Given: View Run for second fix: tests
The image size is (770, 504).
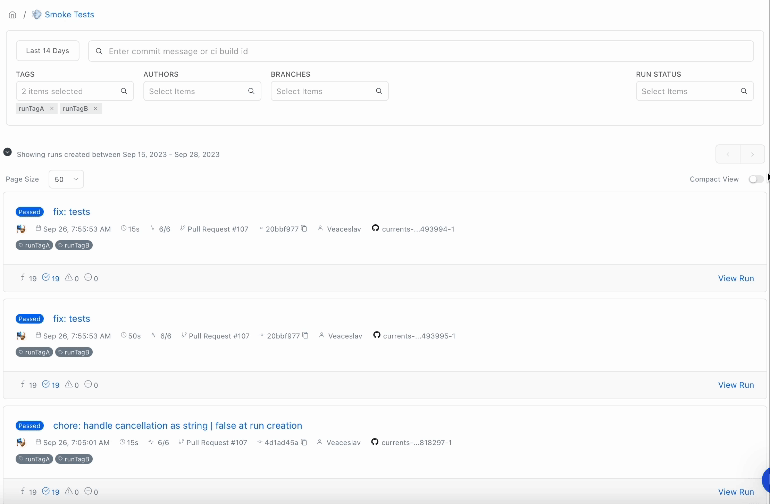Looking at the screenshot, I should pyautogui.click(x=736, y=386).
